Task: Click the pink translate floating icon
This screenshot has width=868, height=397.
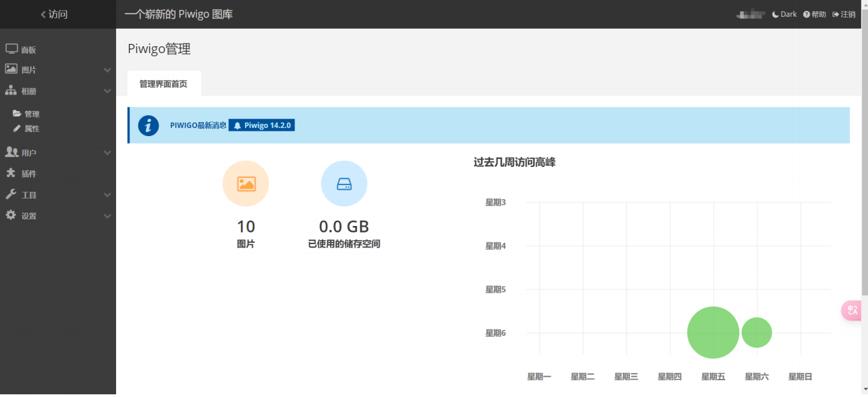Action: pos(852,310)
